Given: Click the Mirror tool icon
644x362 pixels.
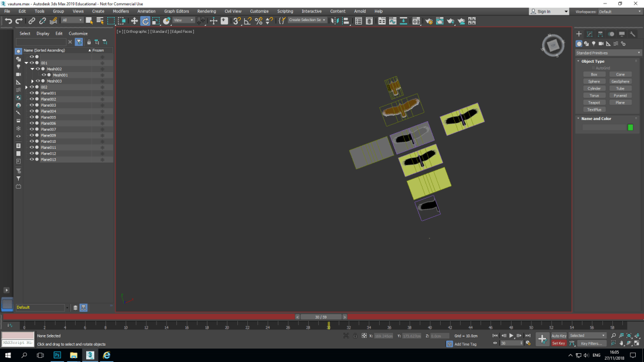Looking at the screenshot, I should pos(335,21).
